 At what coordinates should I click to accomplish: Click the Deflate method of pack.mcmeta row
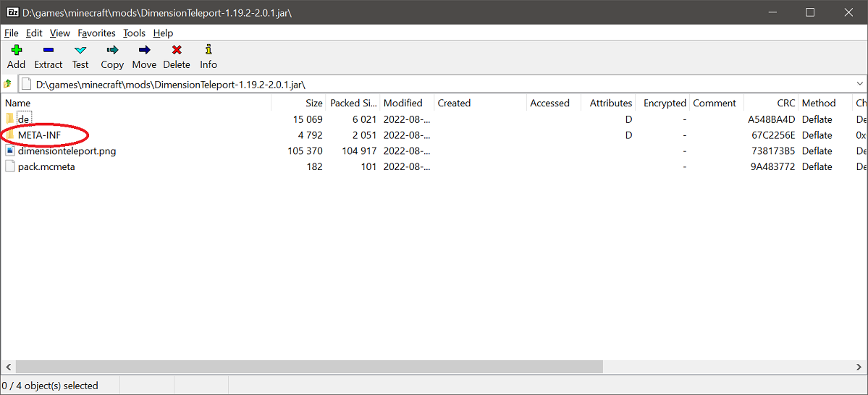pyautogui.click(x=817, y=166)
